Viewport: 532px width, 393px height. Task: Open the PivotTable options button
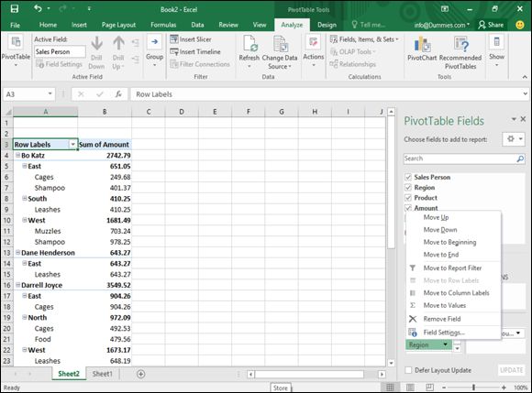click(16, 50)
